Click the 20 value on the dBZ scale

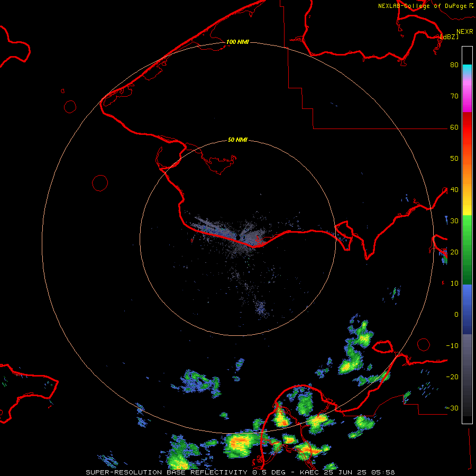454,252
